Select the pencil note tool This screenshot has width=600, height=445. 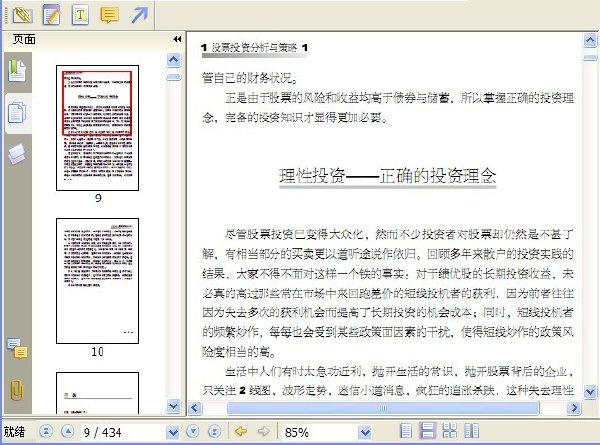pyautogui.click(x=51, y=15)
